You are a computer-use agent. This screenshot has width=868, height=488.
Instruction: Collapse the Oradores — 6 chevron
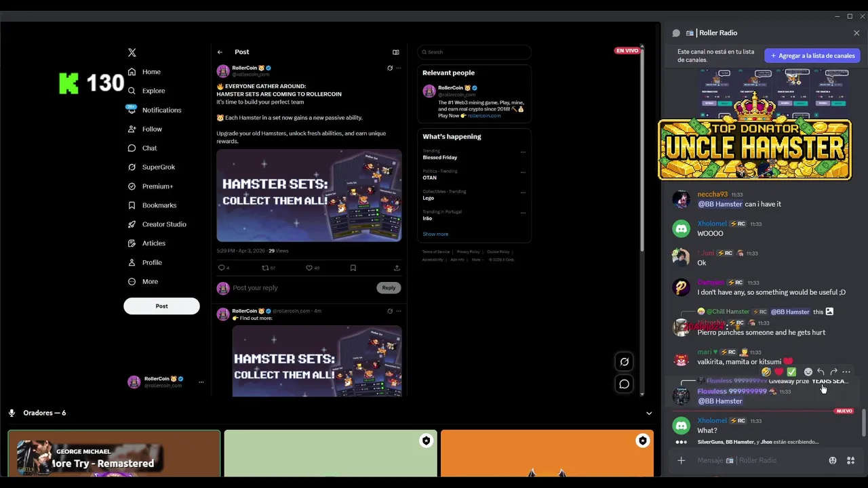(x=649, y=413)
